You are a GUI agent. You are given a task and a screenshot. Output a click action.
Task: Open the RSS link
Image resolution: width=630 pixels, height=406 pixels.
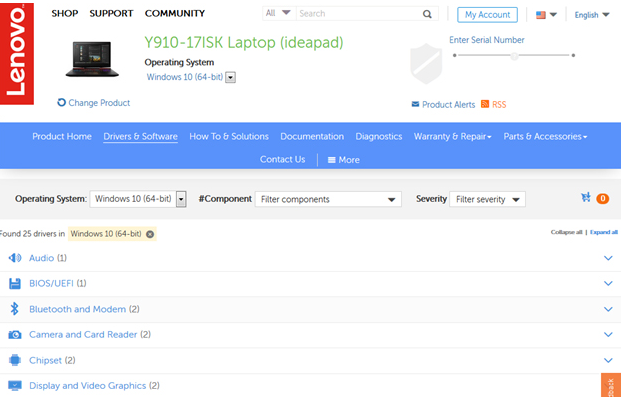point(499,105)
